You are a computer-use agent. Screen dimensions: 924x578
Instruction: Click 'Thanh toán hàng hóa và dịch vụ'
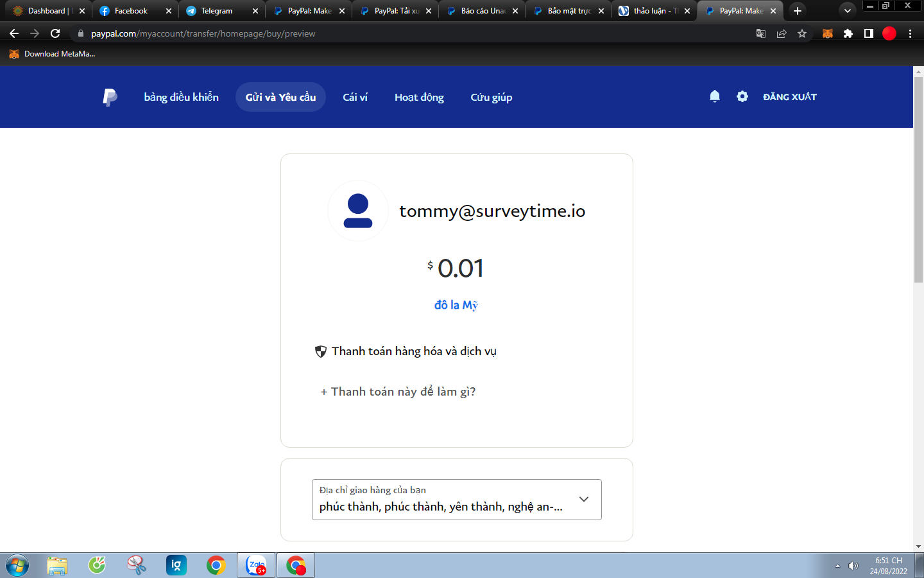click(414, 351)
